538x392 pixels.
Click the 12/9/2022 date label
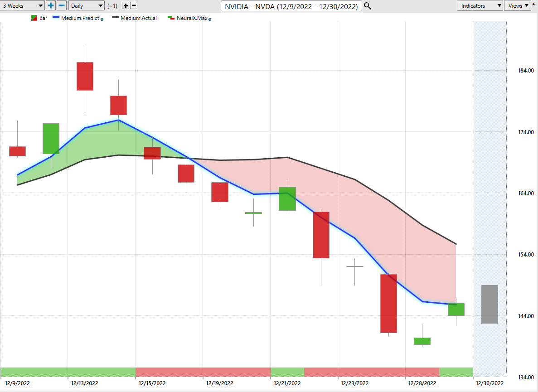pyautogui.click(x=17, y=383)
